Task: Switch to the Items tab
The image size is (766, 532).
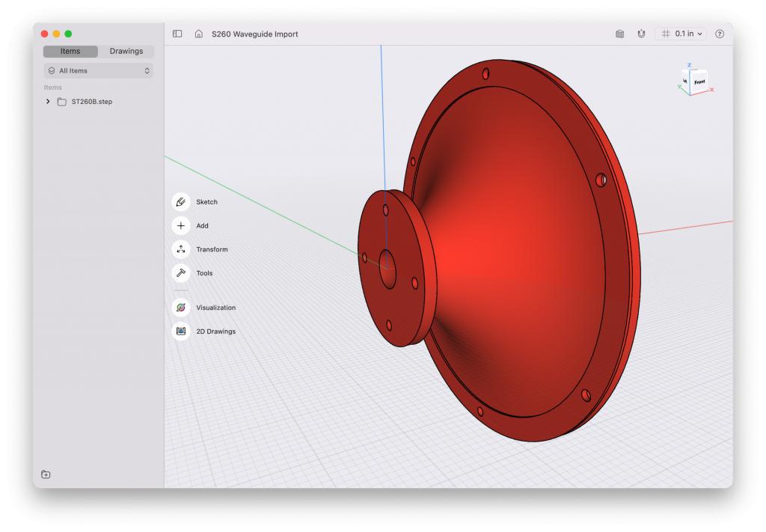Action: click(x=70, y=52)
